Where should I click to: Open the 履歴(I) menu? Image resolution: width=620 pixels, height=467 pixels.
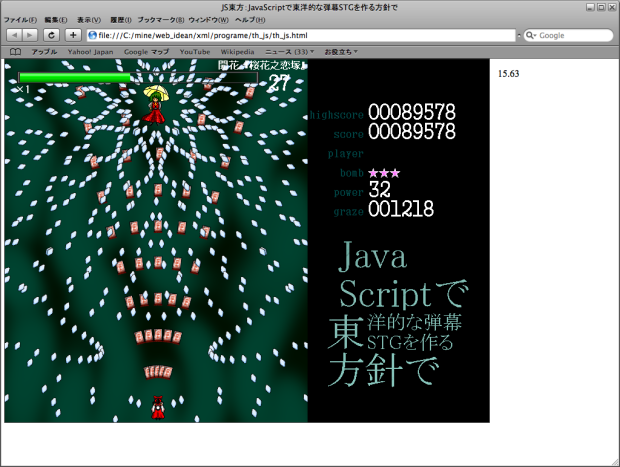[x=121, y=20]
